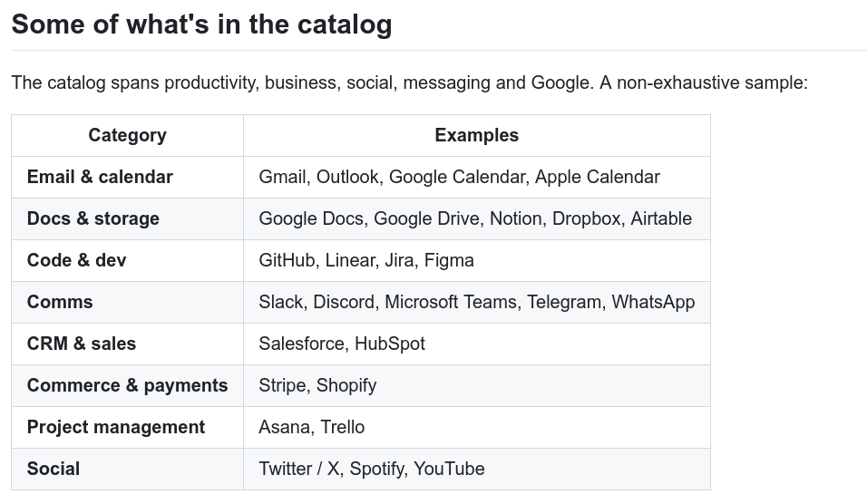Select the Asana, Trello cell
Viewport: 867px width, 504px height.
tap(477, 427)
